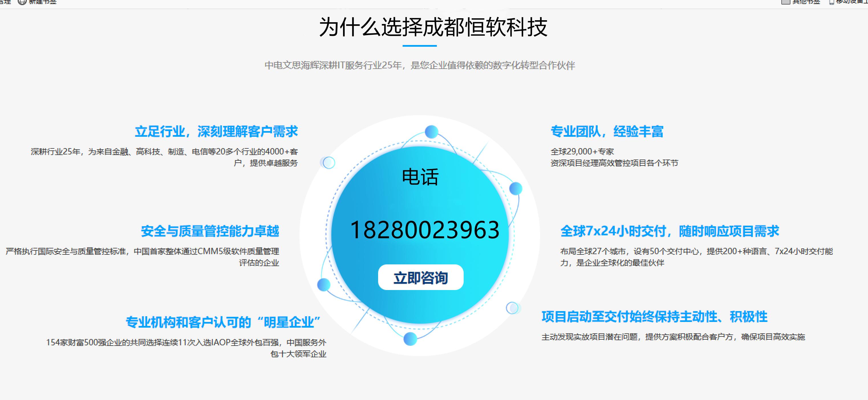Open the 其他书签 bookmarks folder
The height and width of the screenshot is (400, 868).
(x=800, y=2)
